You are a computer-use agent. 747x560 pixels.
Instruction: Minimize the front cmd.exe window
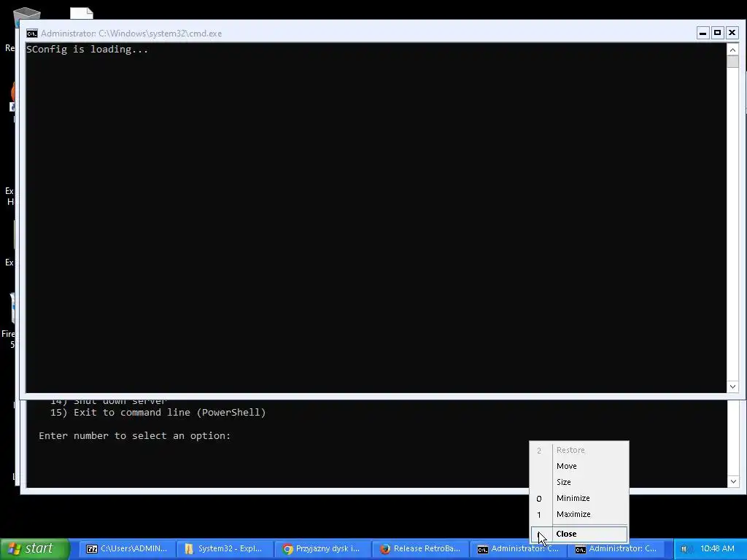703,33
